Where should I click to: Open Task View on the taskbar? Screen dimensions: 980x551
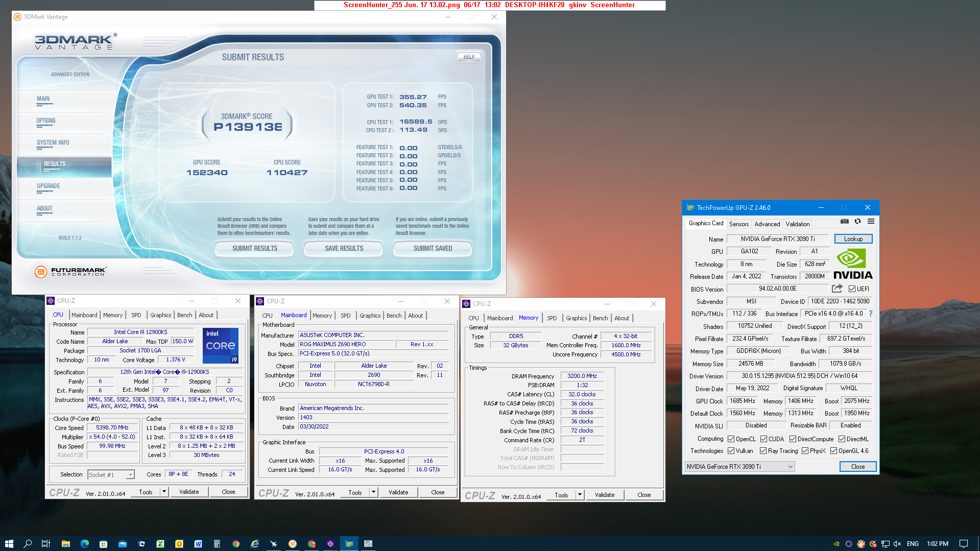click(x=46, y=544)
